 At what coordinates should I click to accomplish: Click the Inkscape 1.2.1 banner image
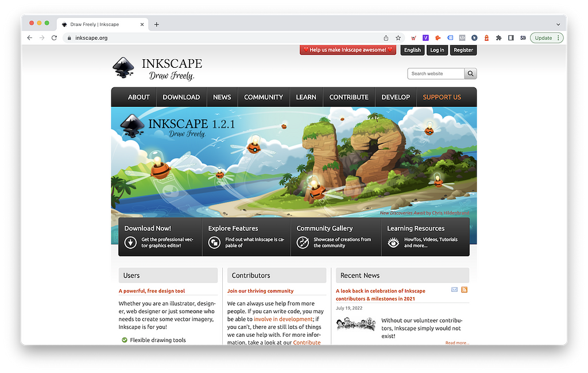(294, 161)
